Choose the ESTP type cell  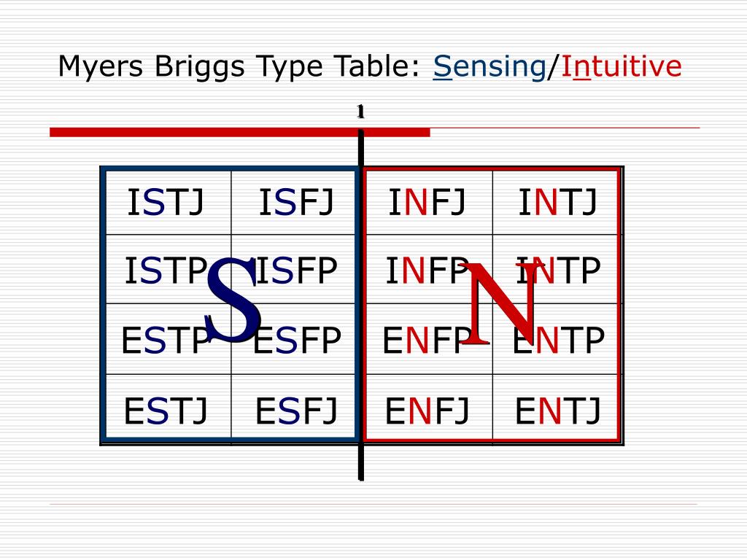(x=169, y=339)
